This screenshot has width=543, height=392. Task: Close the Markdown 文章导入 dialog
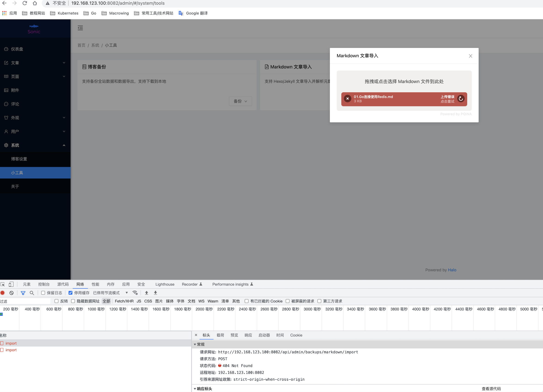coord(470,56)
